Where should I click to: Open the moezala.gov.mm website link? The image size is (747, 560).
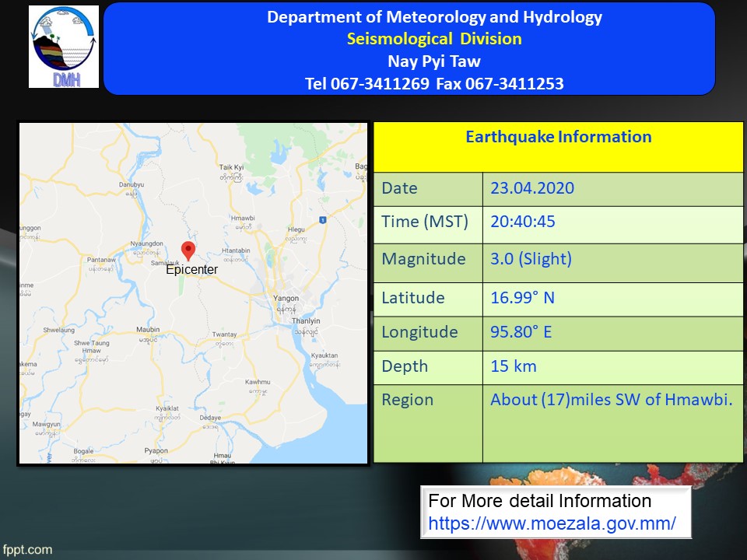[x=552, y=523]
